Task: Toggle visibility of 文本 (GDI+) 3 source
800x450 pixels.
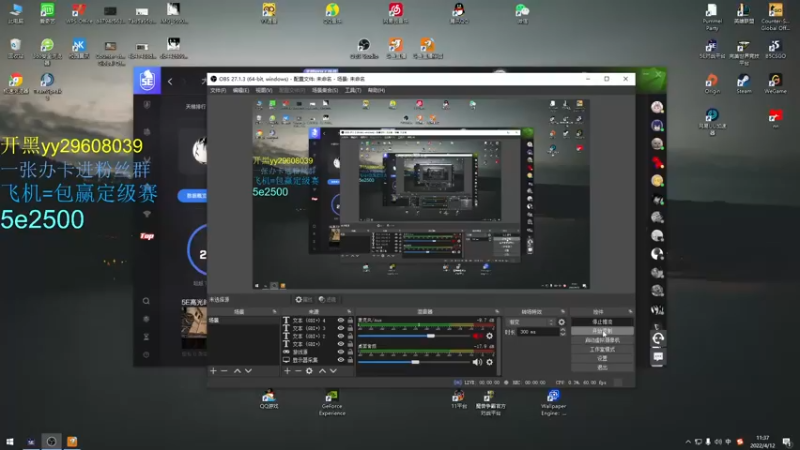Action: (x=341, y=328)
